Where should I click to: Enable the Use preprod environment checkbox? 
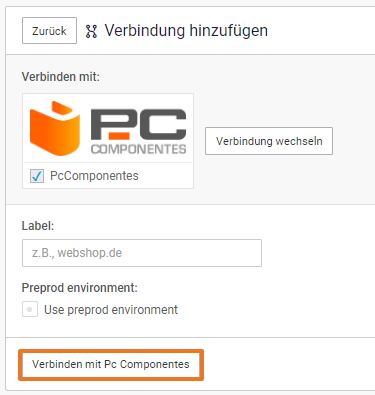point(30,309)
